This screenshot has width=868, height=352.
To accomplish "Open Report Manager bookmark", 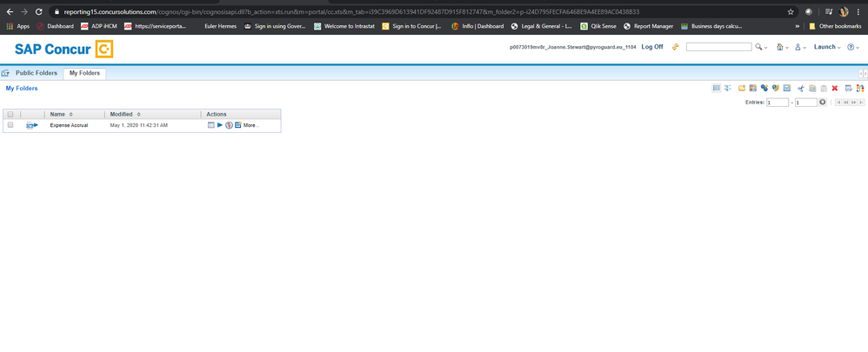I will point(648,26).
